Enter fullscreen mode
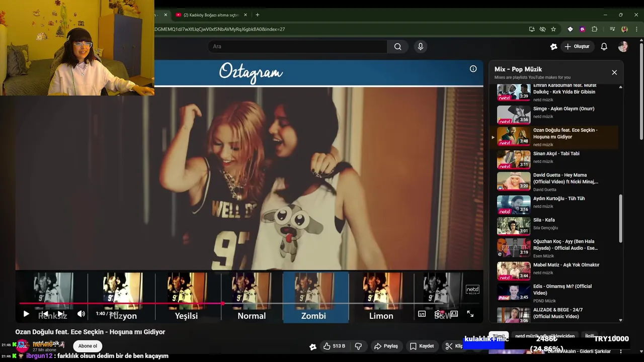This screenshot has width=644, height=362. [470, 314]
